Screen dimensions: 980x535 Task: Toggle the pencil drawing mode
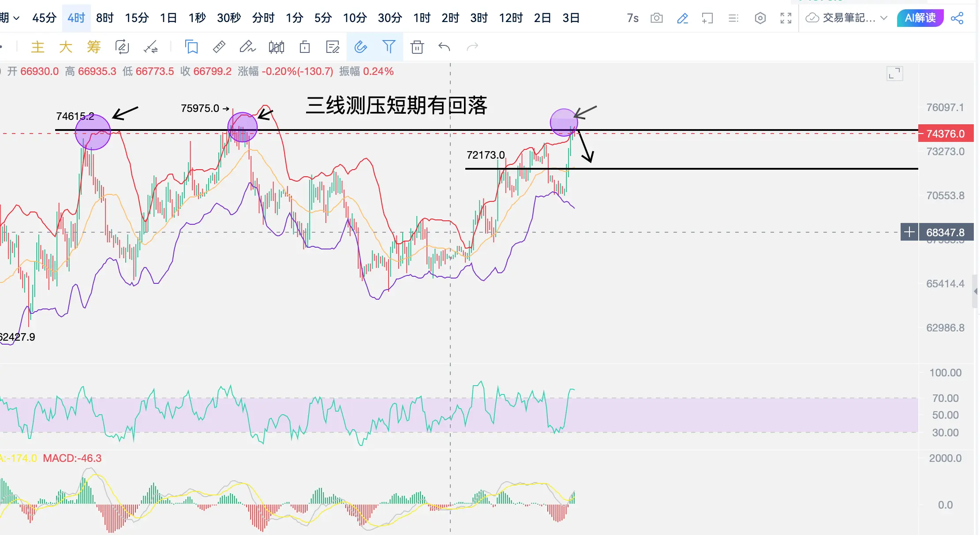coord(682,18)
